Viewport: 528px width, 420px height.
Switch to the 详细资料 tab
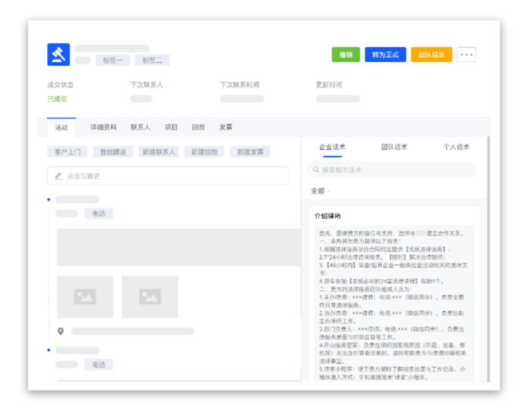click(103, 127)
